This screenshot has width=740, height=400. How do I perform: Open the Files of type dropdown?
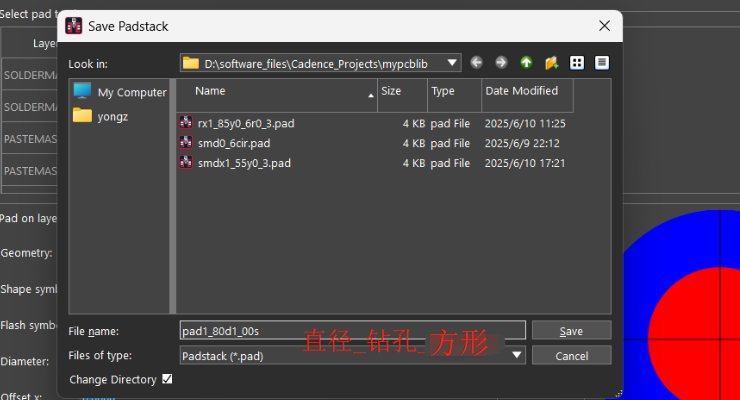(x=517, y=355)
